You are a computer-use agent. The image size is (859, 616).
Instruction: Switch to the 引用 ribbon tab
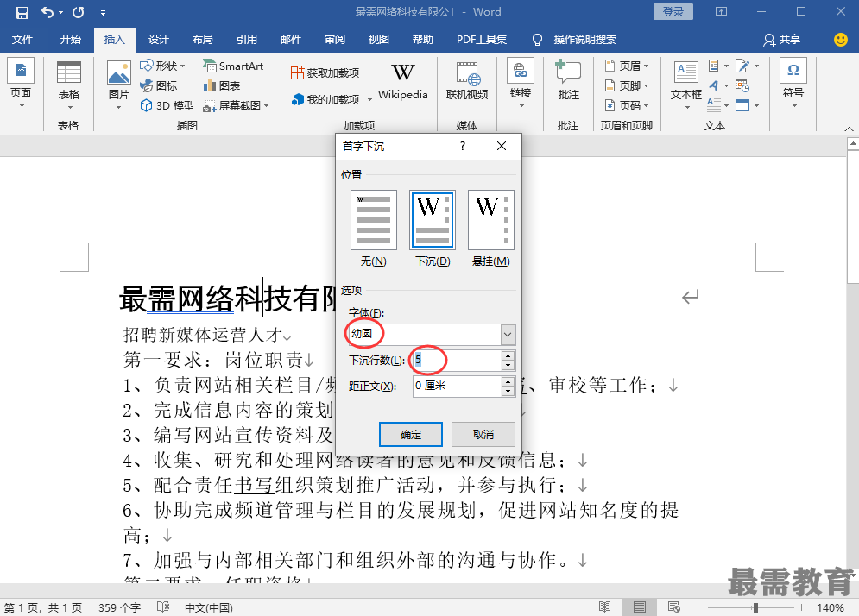[247, 40]
